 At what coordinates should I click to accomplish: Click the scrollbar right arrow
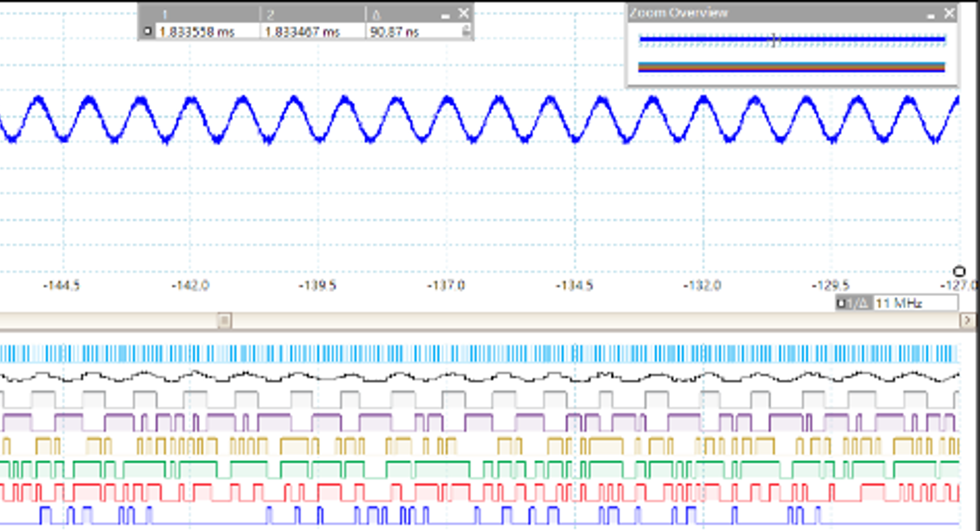pyautogui.click(x=967, y=320)
